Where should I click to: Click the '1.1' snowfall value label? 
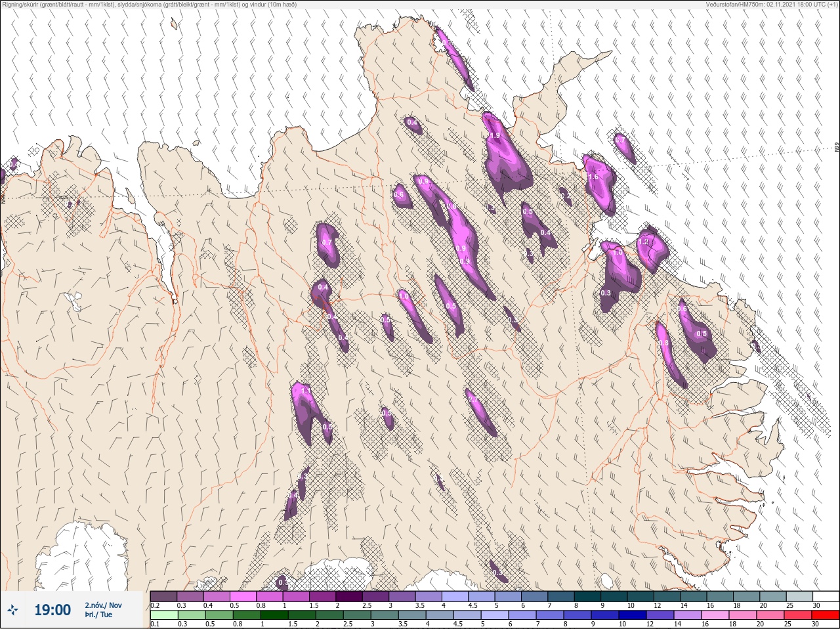coord(304,391)
